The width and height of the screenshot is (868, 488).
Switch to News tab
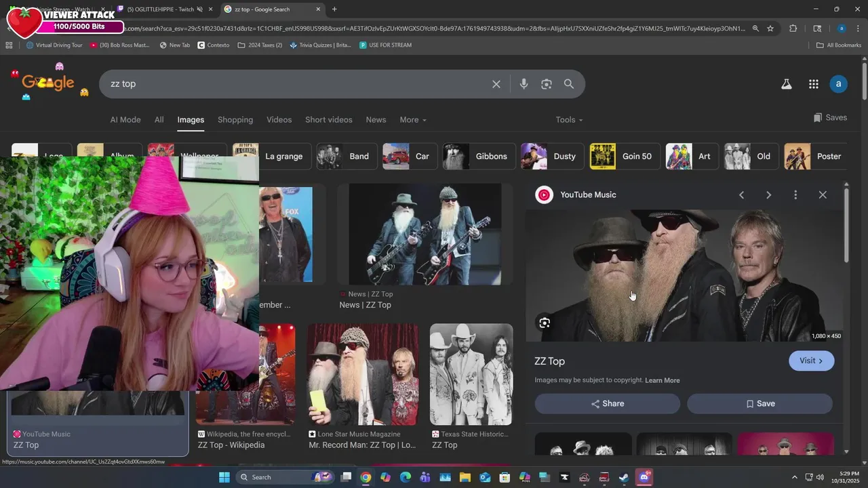click(x=376, y=120)
